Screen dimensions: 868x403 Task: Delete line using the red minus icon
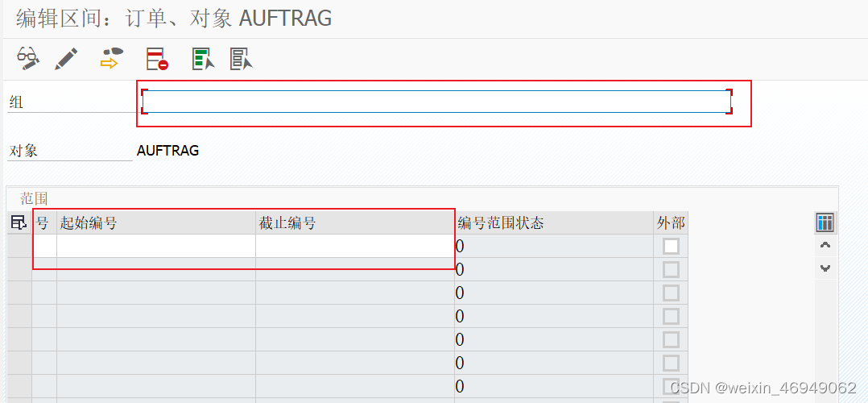click(x=157, y=59)
